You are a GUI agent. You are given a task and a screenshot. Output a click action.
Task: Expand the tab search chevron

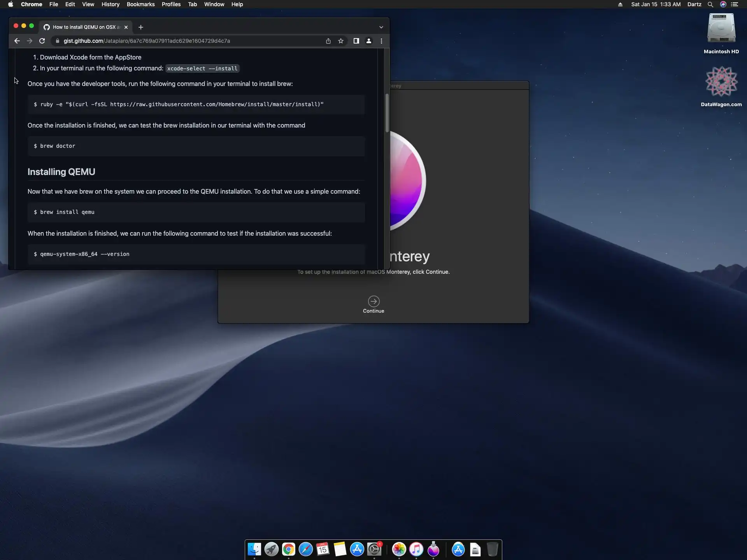pyautogui.click(x=381, y=27)
